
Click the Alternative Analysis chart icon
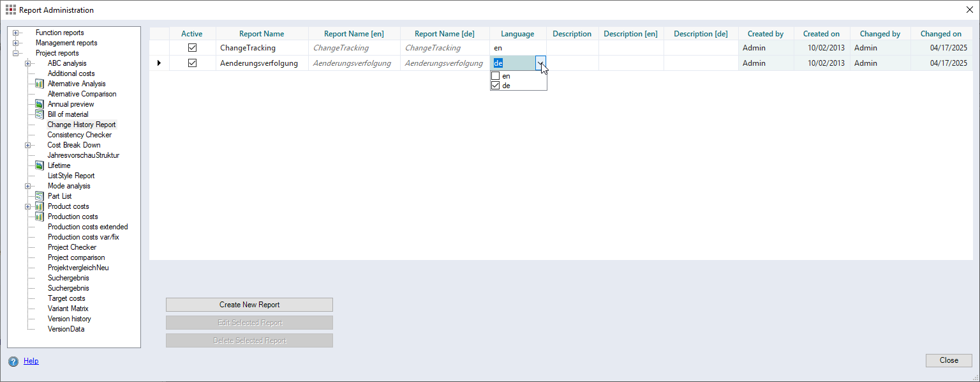coord(39,84)
